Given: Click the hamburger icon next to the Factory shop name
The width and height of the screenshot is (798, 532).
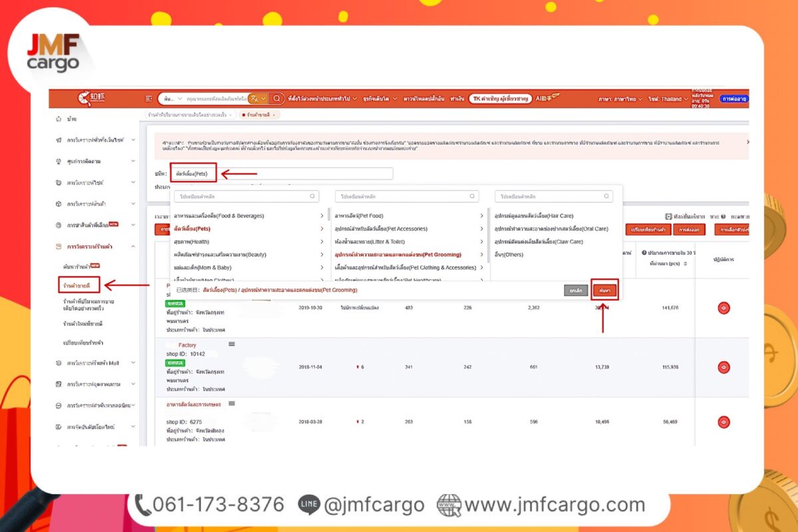Looking at the screenshot, I should (x=231, y=344).
